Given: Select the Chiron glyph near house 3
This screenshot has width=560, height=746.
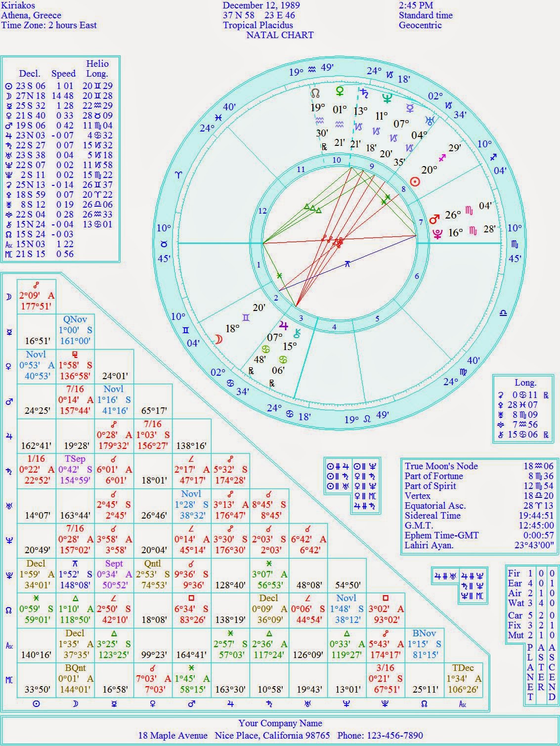Looking at the screenshot, I should (x=298, y=334).
